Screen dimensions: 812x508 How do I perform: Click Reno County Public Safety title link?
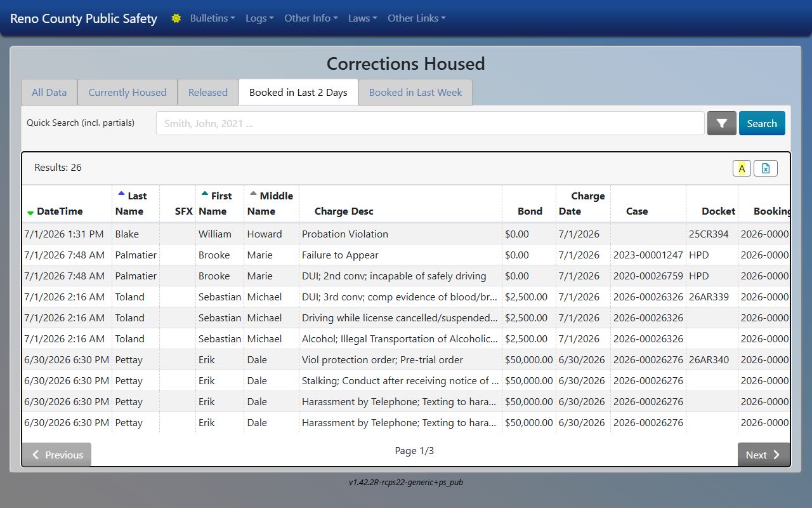click(x=84, y=18)
